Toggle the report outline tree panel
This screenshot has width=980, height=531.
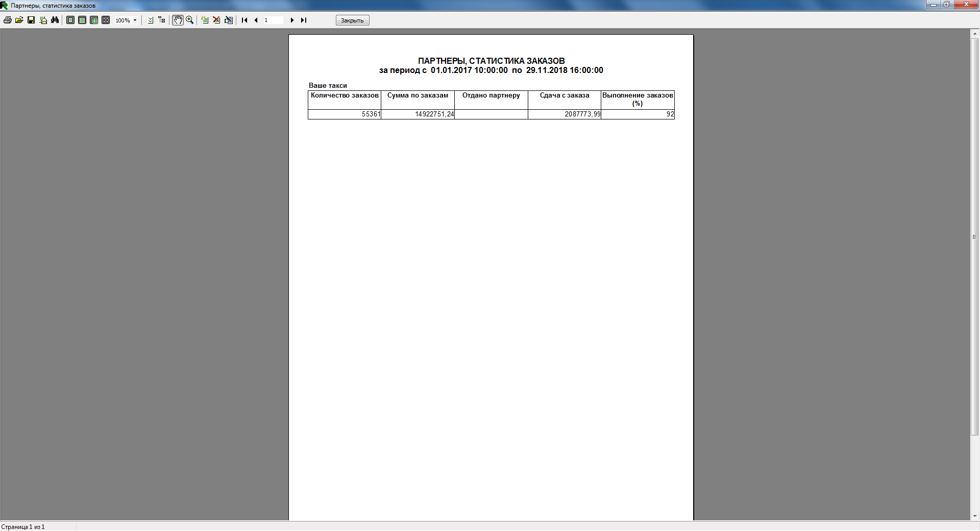coord(162,20)
